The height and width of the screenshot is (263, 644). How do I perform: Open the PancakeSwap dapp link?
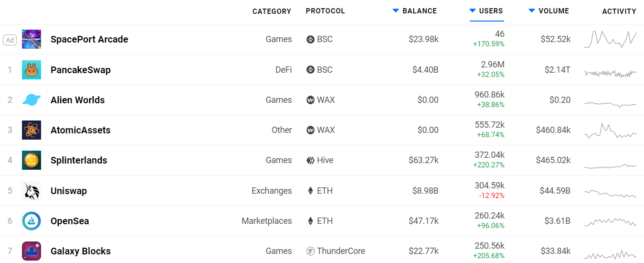point(81,70)
